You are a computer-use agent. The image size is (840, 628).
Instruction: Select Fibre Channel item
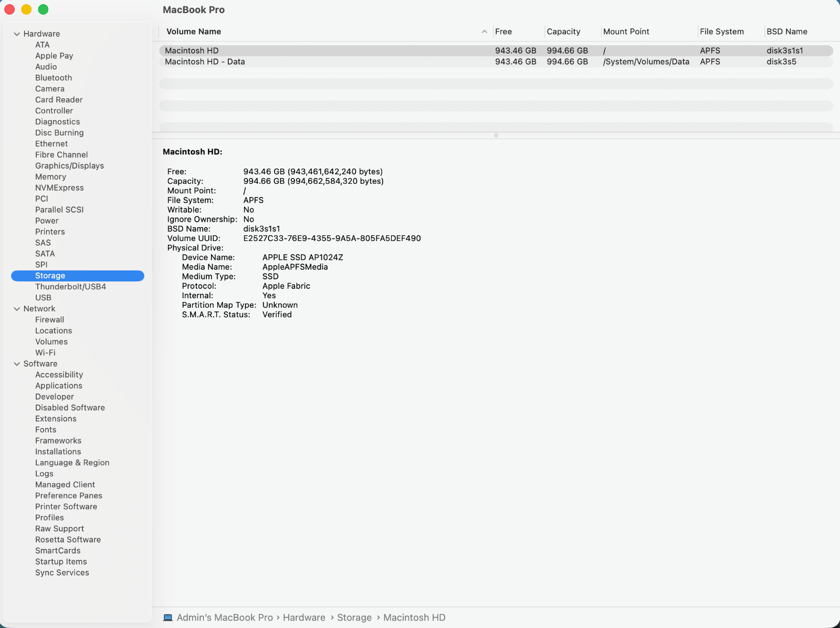pyautogui.click(x=61, y=155)
